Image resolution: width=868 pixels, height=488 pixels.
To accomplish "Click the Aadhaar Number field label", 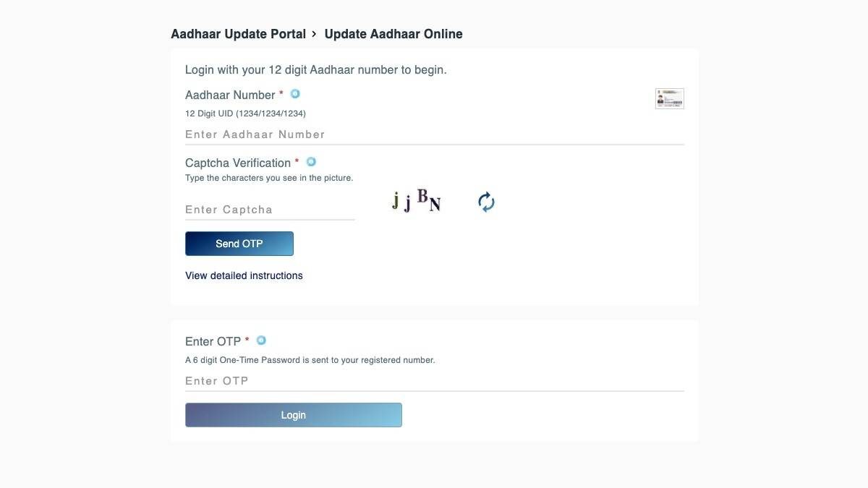I will point(230,95).
